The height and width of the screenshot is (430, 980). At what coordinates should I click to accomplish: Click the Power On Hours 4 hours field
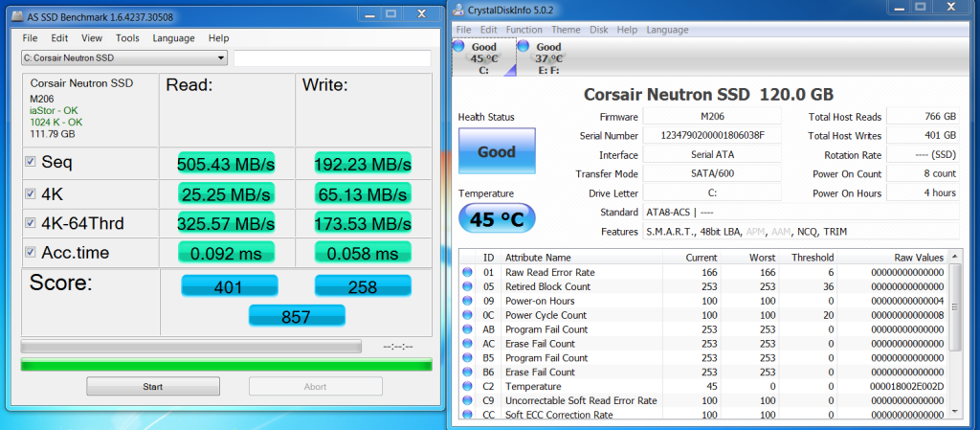(x=924, y=192)
